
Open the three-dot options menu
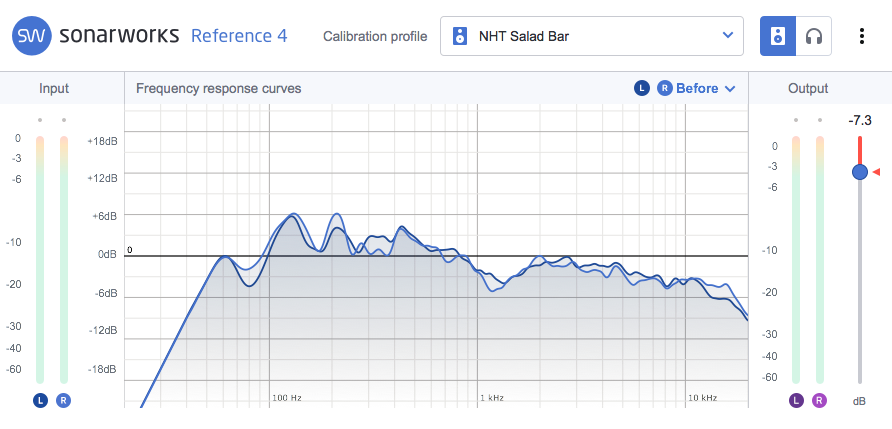[x=862, y=36]
